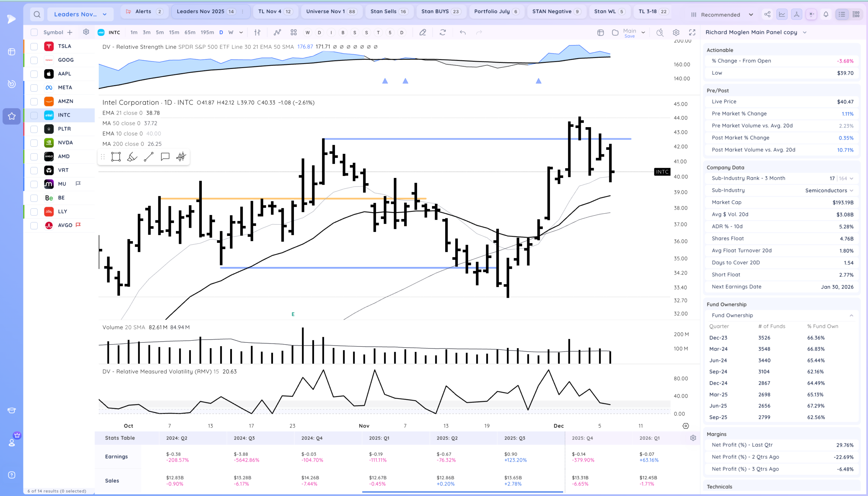Open Stats Table settings gear
Screen dimensions: 868x496
[693, 438]
